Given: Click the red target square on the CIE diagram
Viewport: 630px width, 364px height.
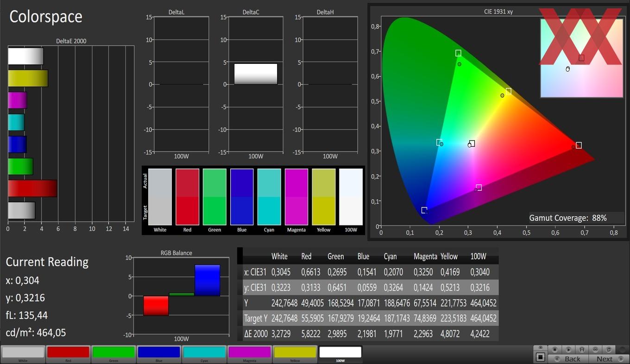Looking at the screenshot, I should click(579, 145).
